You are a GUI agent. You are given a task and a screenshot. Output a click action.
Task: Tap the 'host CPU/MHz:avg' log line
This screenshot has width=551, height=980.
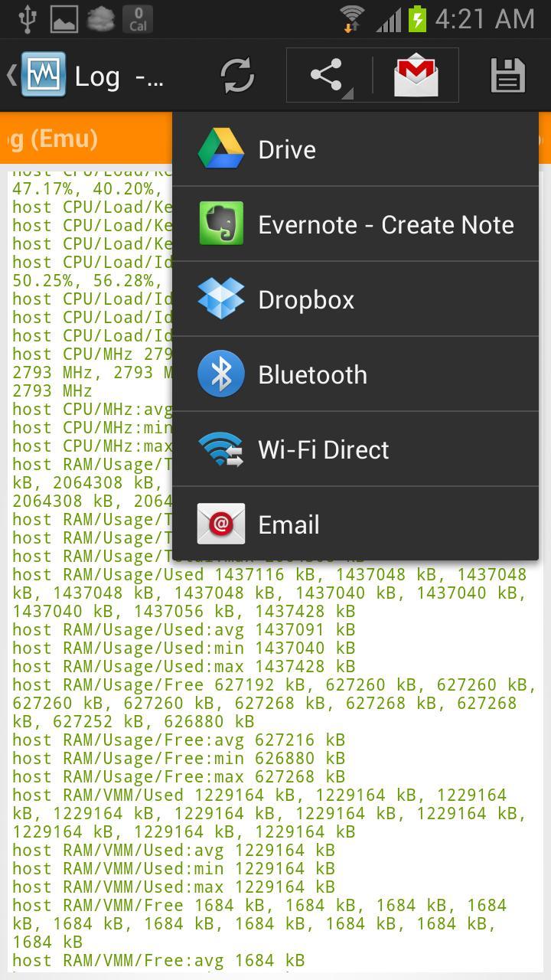tap(92, 409)
